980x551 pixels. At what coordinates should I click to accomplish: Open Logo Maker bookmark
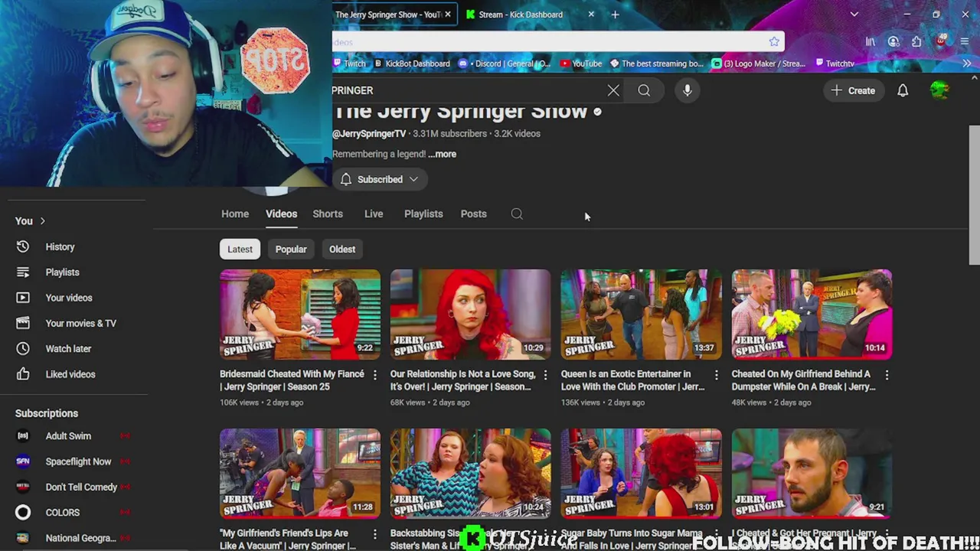pyautogui.click(x=757, y=64)
